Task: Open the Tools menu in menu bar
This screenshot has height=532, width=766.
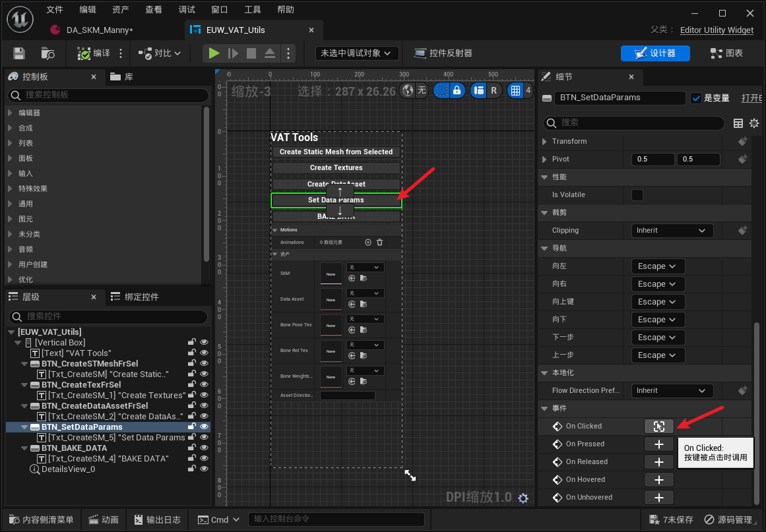Action: 253,10
